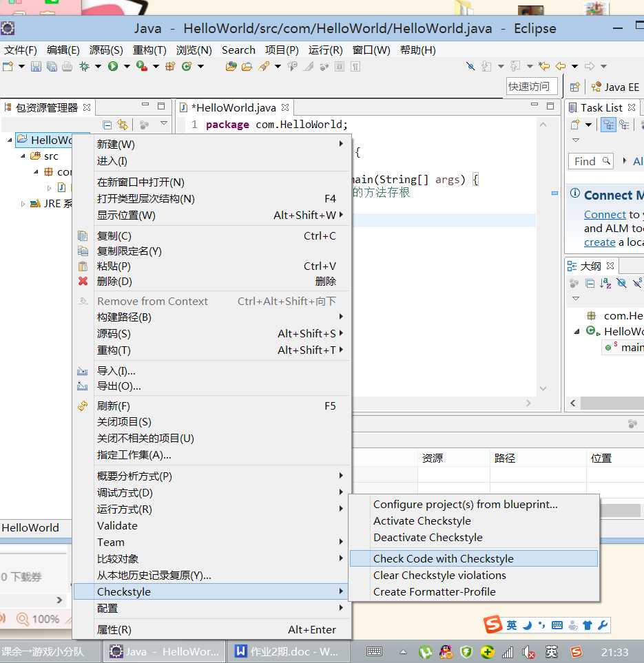
Task: Open the 源码(S) menu in menu bar
Action: 106,50
